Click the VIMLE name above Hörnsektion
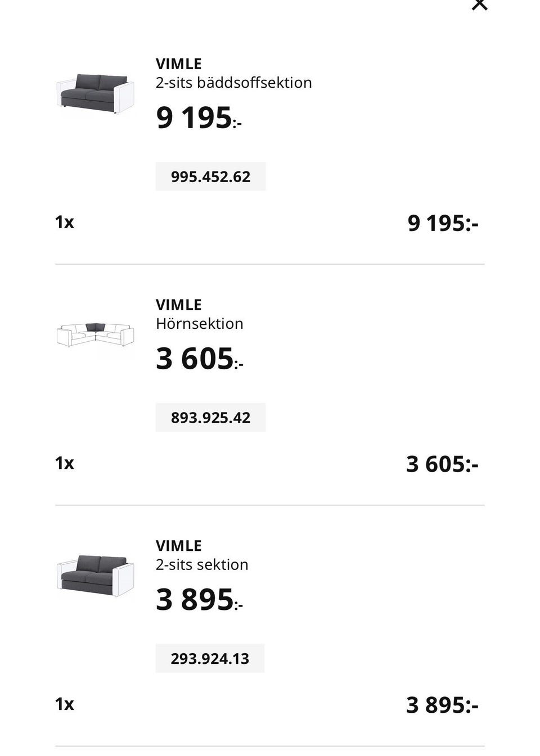The image size is (540, 756). (178, 305)
